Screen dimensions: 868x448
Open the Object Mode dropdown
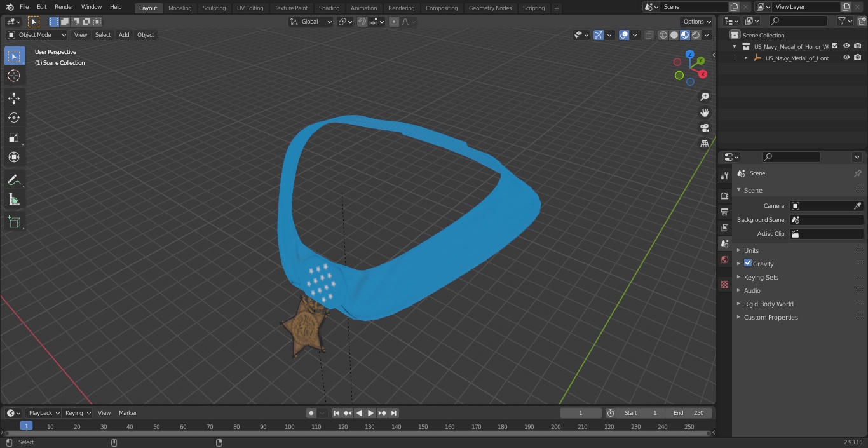click(x=37, y=35)
